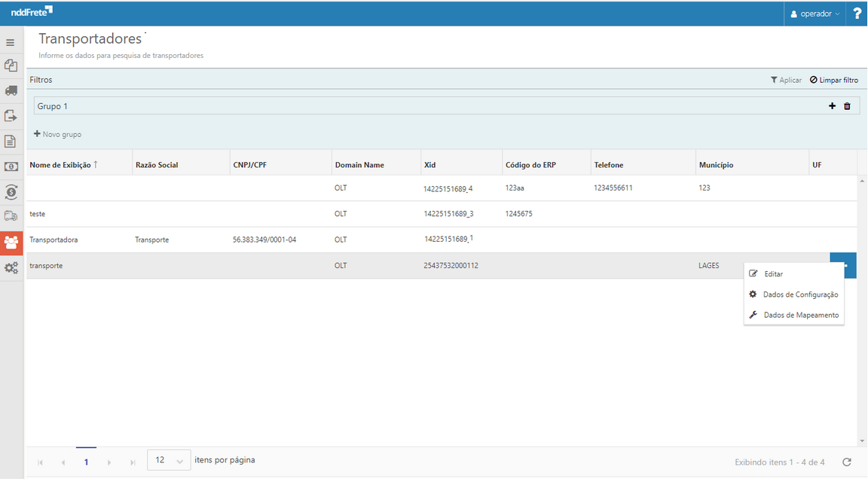Click Novo grupo to add a group
This screenshot has width=868, height=482.
[x=58, y=134]
